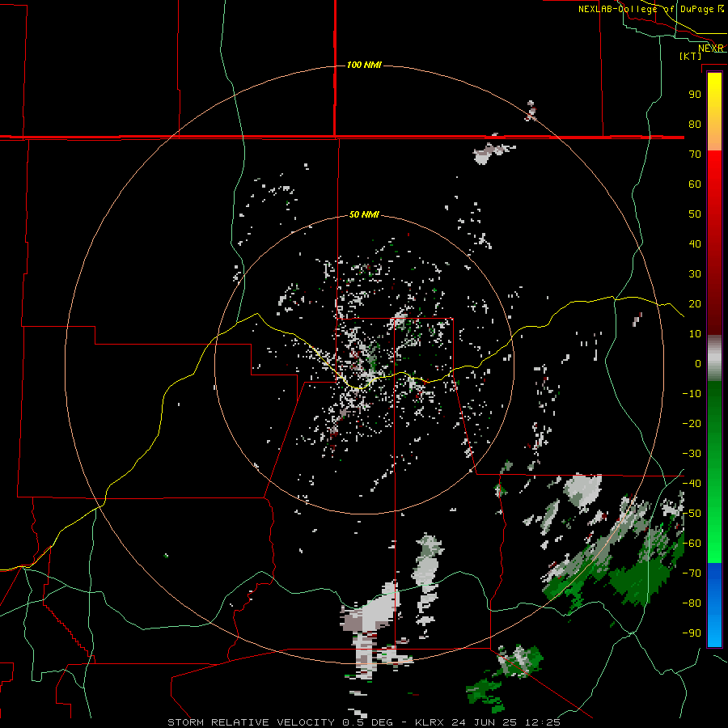728x728 pixels.
Task: Click the 100 NMI range ring label
Action: point(364,65)
